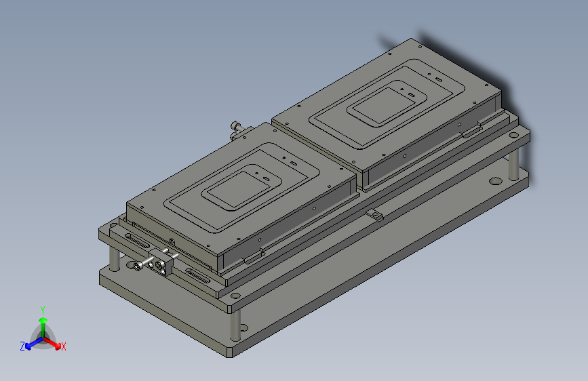Image resolution: width=588 pixels, height=381 pixels.
Task: Select the small clamp block on the slide rail
Action: [374, 215]
